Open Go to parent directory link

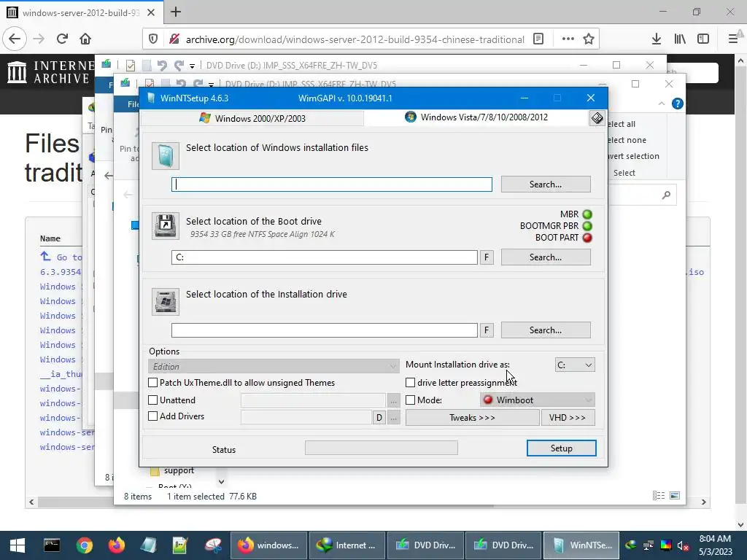coord(61,257)
